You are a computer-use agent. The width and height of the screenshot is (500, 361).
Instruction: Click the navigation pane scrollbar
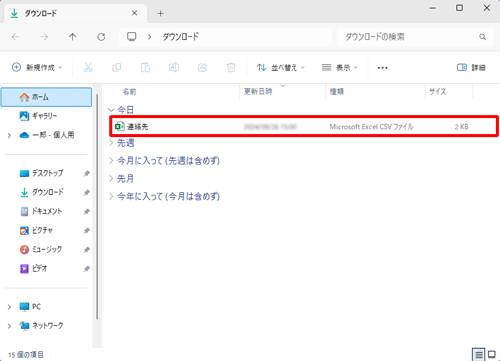pos(97,207)
